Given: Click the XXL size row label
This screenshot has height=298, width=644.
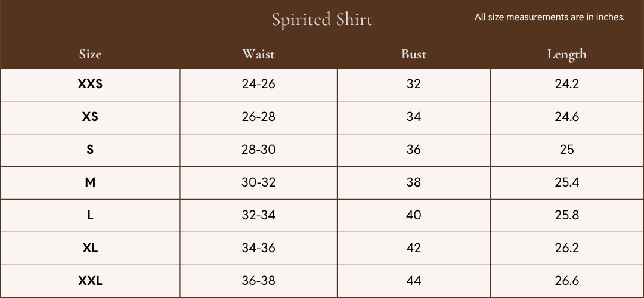Looking at the screenshot, I should tap(91, 281).
